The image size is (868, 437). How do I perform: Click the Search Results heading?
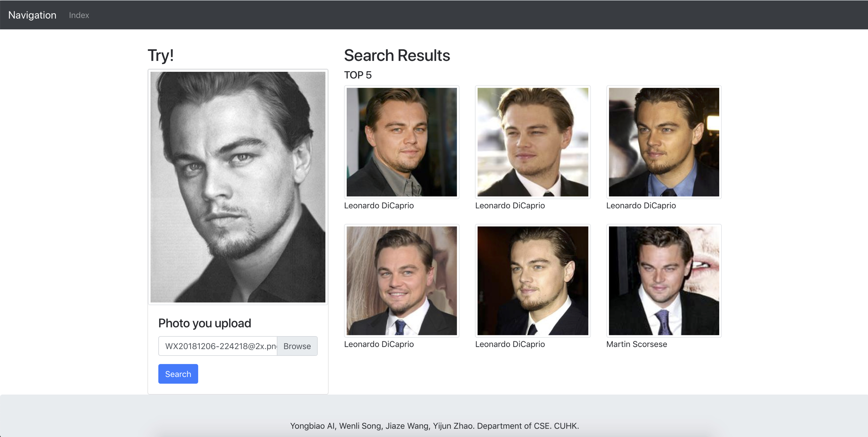pos(397,55)
